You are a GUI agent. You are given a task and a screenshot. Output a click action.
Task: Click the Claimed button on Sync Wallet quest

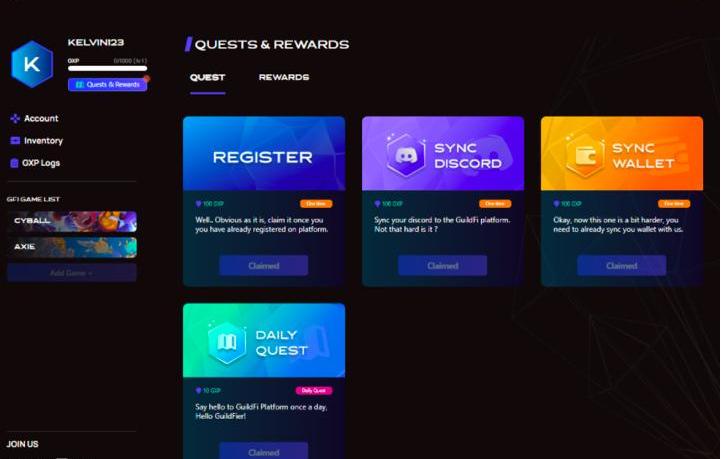[x=622, y=265]
